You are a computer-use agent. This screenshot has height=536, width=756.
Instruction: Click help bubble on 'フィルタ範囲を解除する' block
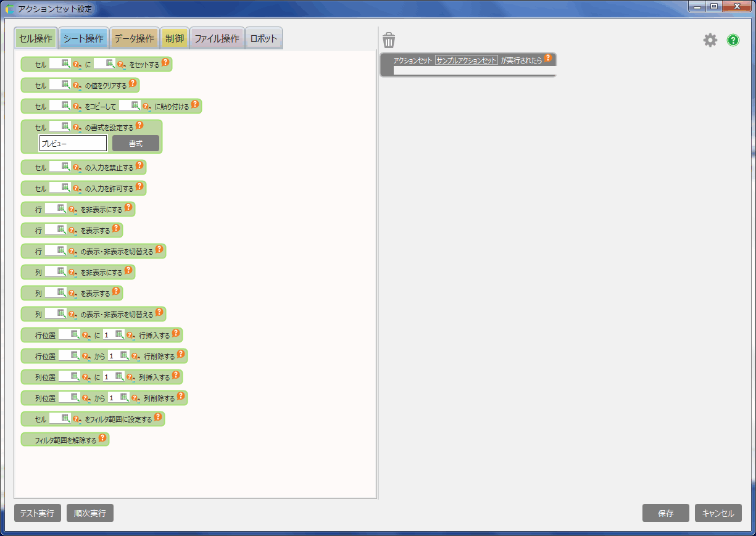point(102,438)
